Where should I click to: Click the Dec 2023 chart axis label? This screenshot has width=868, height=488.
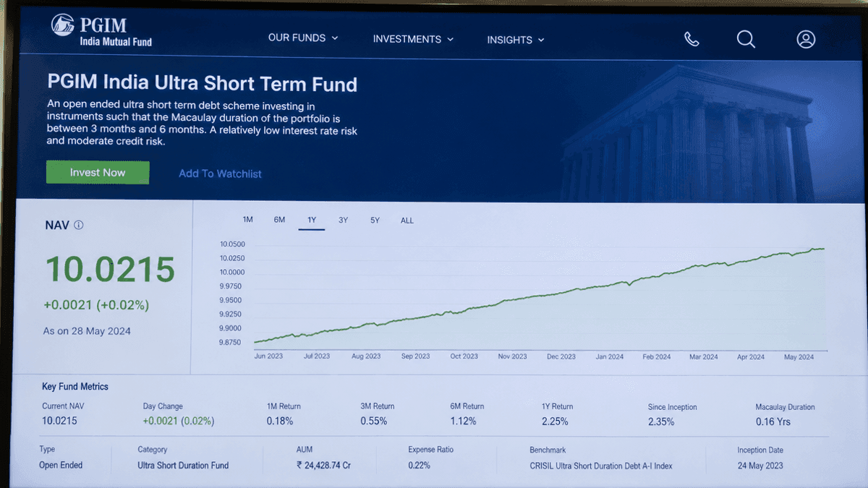point(561,356)
